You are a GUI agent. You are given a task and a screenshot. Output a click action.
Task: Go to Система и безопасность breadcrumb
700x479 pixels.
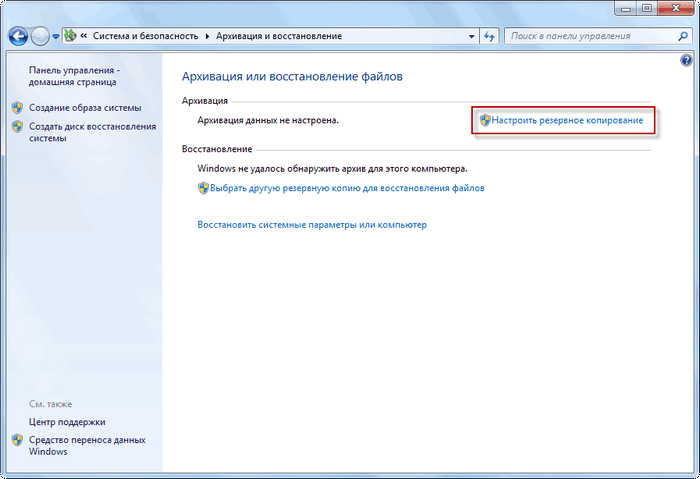146,36
